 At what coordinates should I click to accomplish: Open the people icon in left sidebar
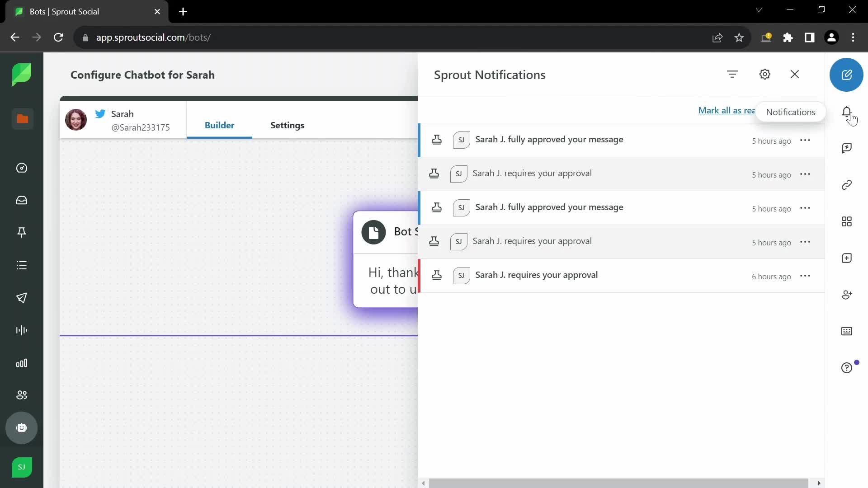22,395
